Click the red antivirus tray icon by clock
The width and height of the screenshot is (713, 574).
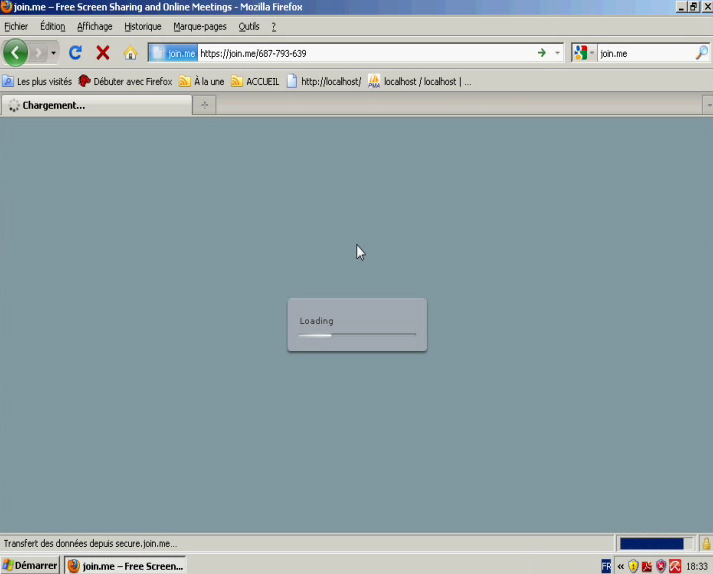point(675,566)
